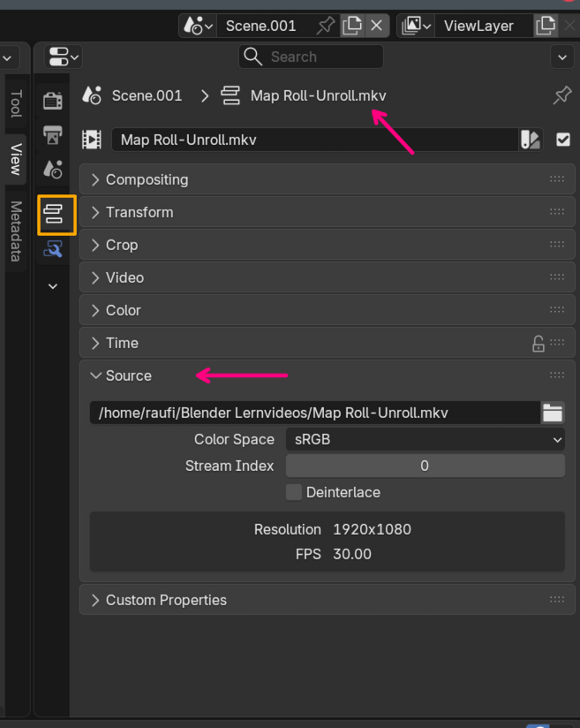Open the Render properties tab
The image size is (580, 728).
click(x=53, y=102)
